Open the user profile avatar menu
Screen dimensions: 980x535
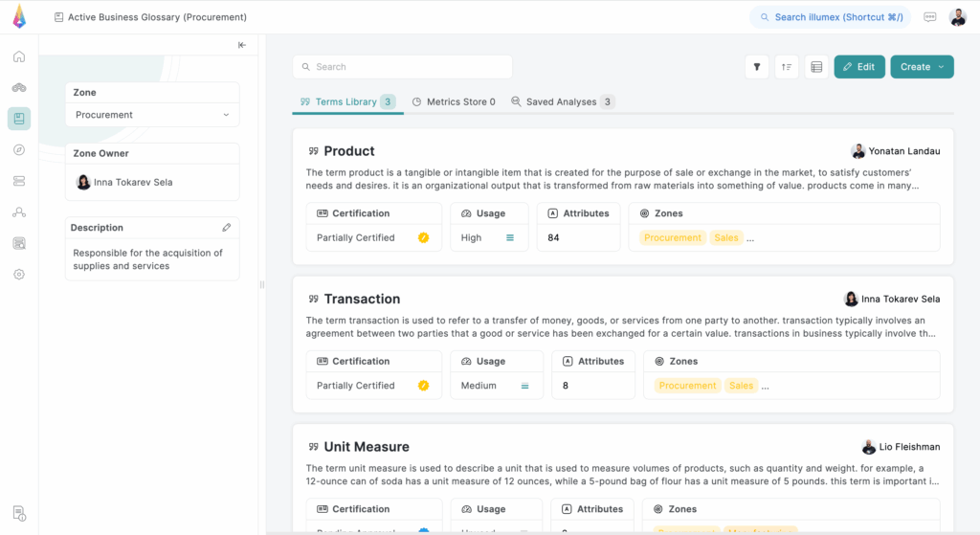click(958, 17)
